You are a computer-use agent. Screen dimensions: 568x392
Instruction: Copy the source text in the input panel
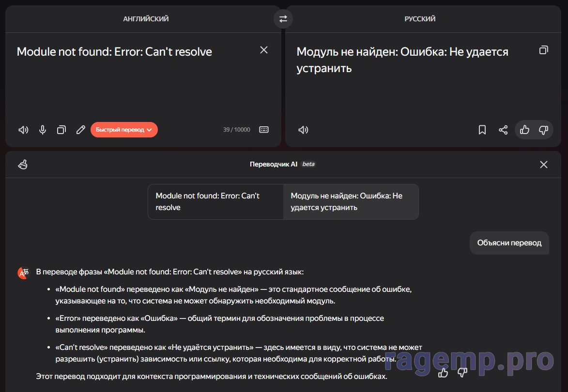pos(61,130)
